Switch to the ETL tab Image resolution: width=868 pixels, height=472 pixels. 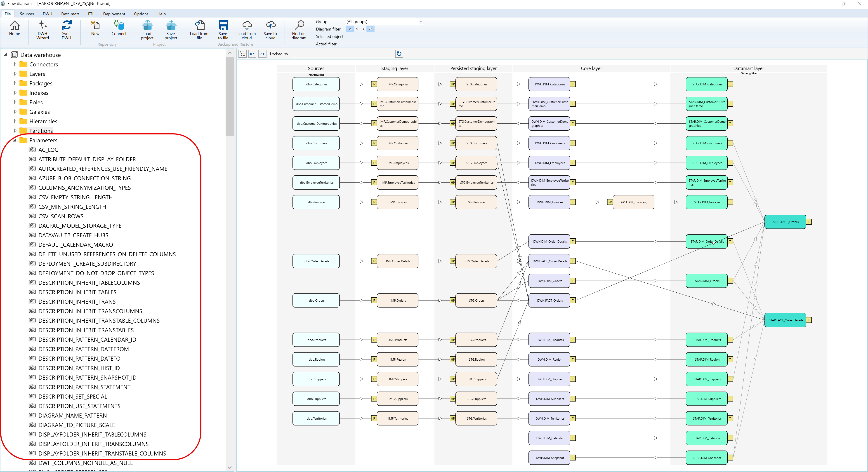[x=91, y=14]
